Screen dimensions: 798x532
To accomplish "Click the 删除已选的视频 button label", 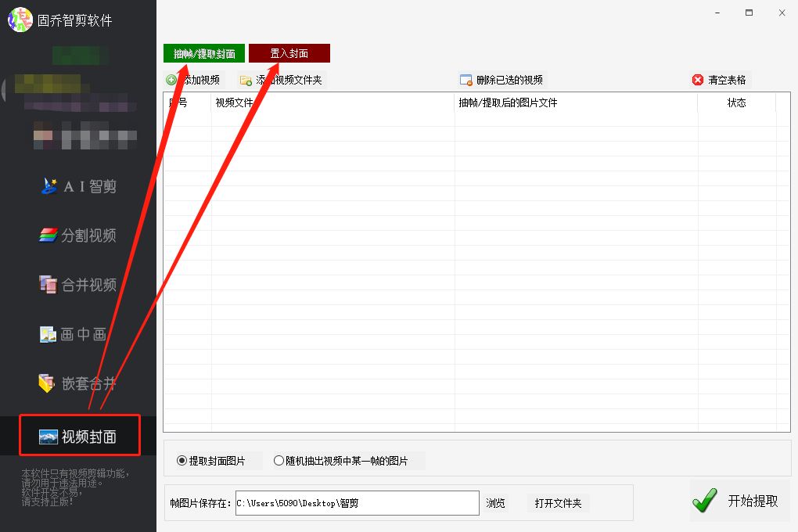I will point(509,80).
